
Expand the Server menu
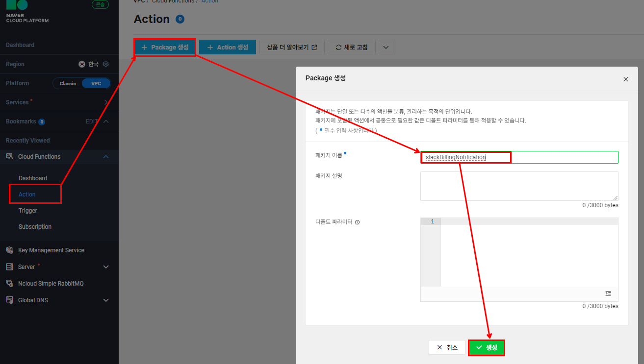[x=106, y=267]
